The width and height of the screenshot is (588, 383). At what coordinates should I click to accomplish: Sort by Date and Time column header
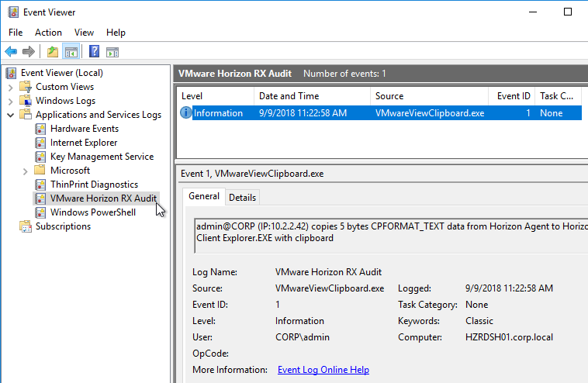[312, 96]
